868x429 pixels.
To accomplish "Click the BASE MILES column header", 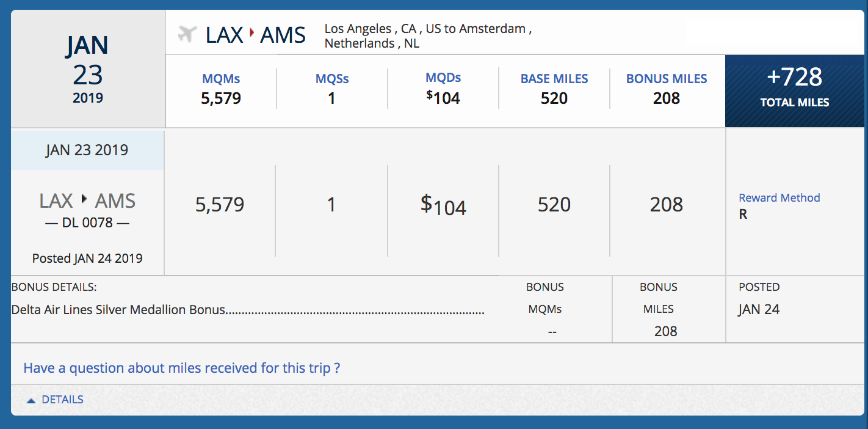I will coord(554,79).
